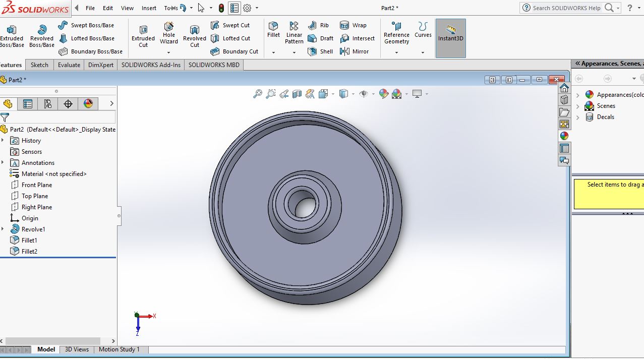Click the Curves tool
Image resolution: width=644 pixels, height=359 pixels.
click(x=423, y=30)
